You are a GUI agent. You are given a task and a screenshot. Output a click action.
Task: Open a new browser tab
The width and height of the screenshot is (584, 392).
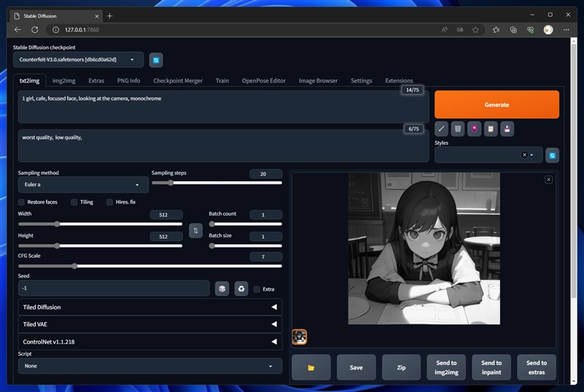[109, 16]
